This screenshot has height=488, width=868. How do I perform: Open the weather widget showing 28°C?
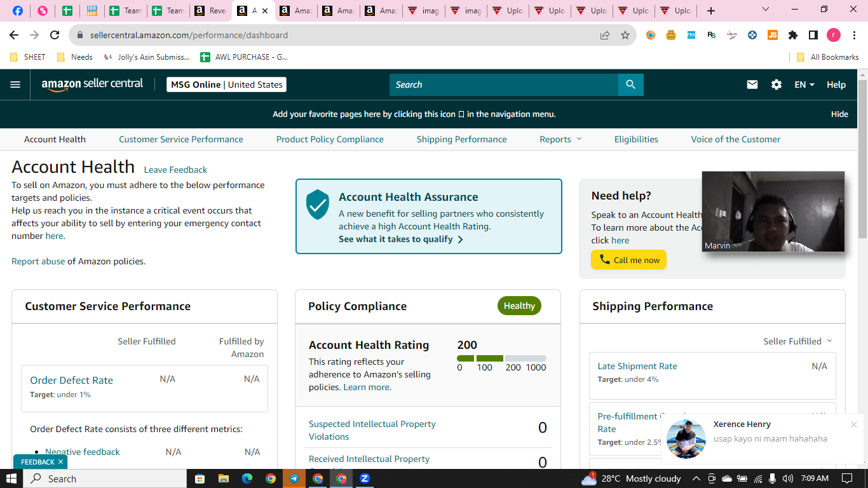coord(631,478)
